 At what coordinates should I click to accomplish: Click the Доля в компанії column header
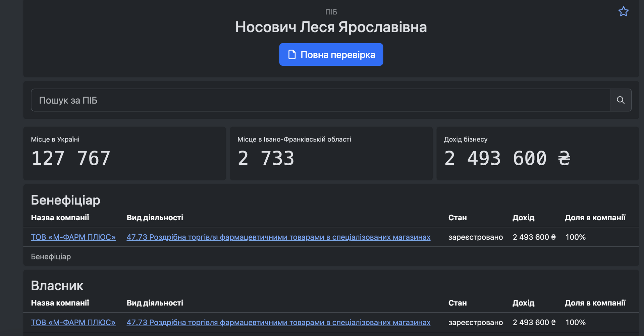[595, 217]
